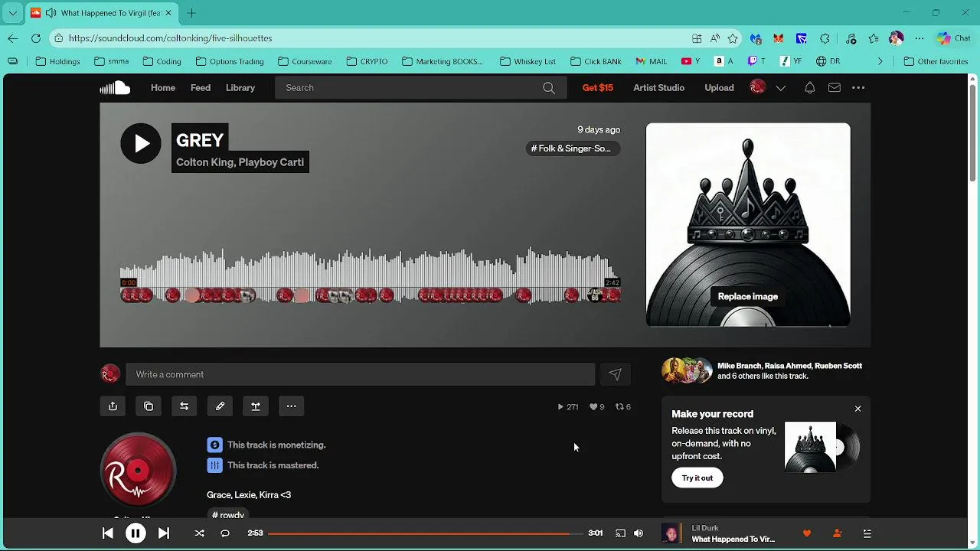Click the Colton King, Playboy Carti artist name
This screenshot has height=551, width=980.
[240, 162]
